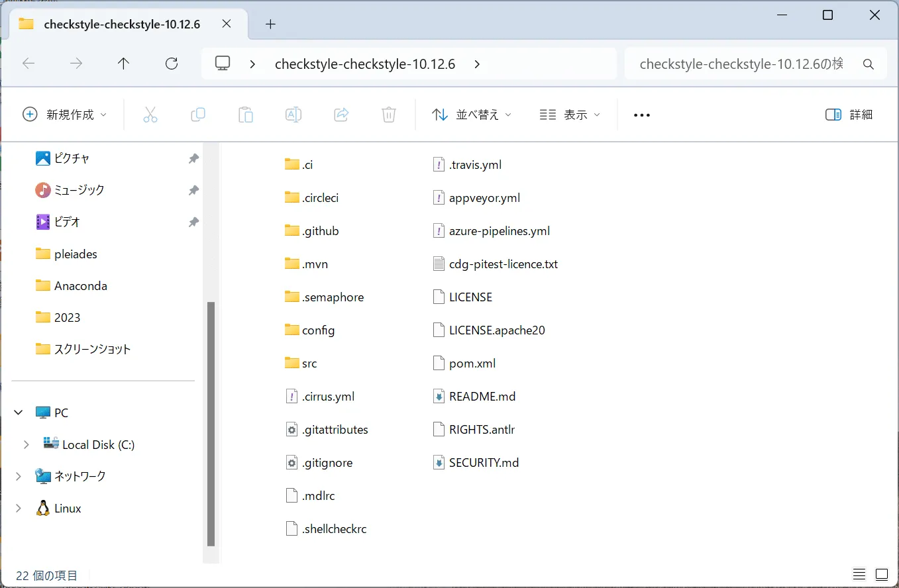Open the 並べ替え sort dropdown
899x588 pixels.
tap(472, 115)
